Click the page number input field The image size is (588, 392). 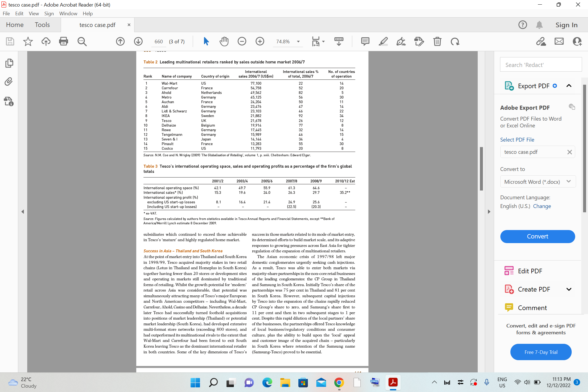159,41
